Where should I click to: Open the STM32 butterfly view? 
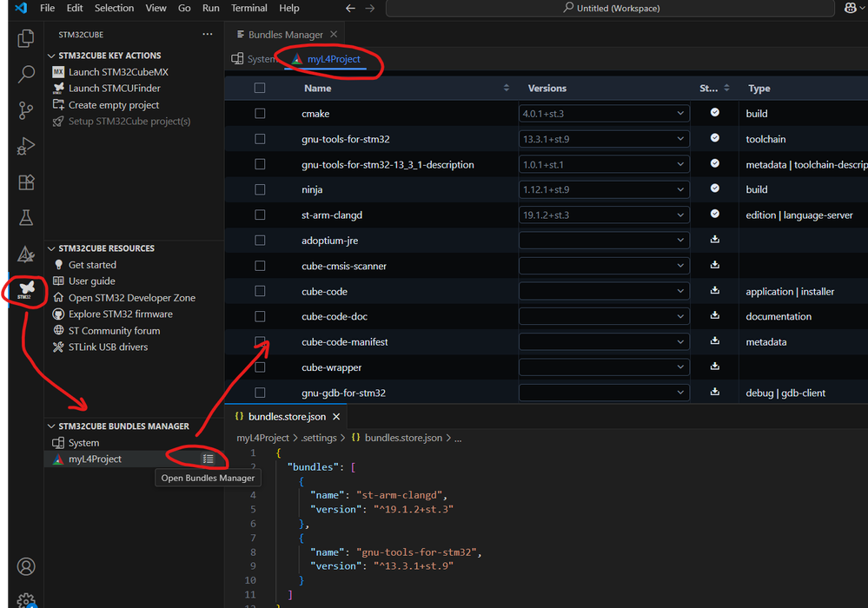[x=26, y=289]
